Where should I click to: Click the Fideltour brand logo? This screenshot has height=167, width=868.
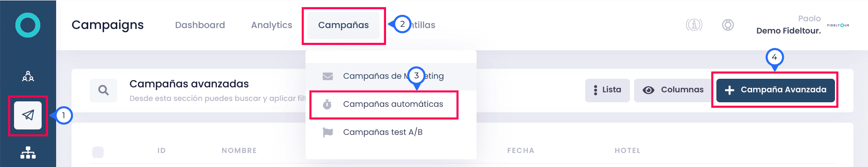[838, 25]
